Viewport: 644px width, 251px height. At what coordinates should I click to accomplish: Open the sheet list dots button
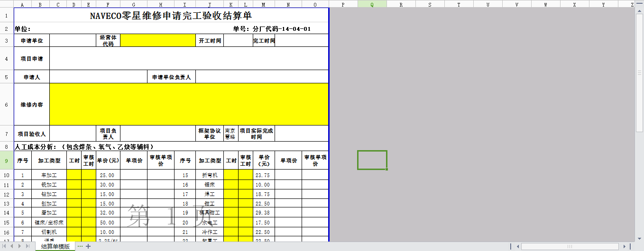[x=80, y=246]
